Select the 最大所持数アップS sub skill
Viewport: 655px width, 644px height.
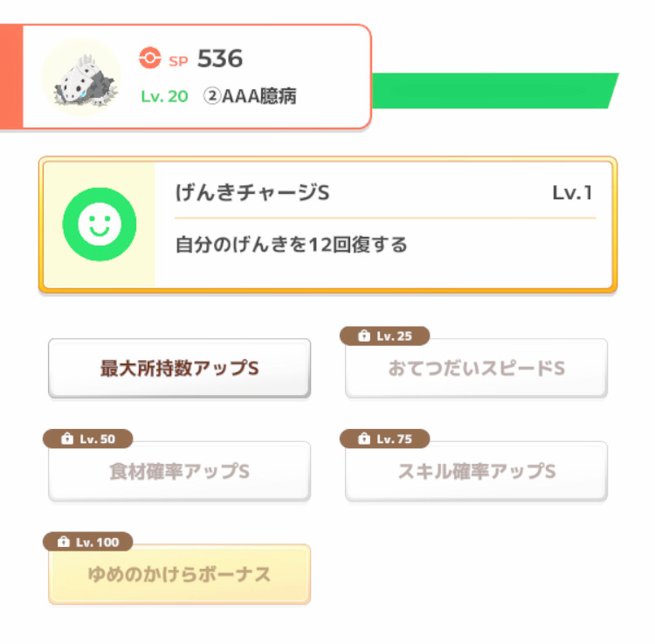(179, 368)
